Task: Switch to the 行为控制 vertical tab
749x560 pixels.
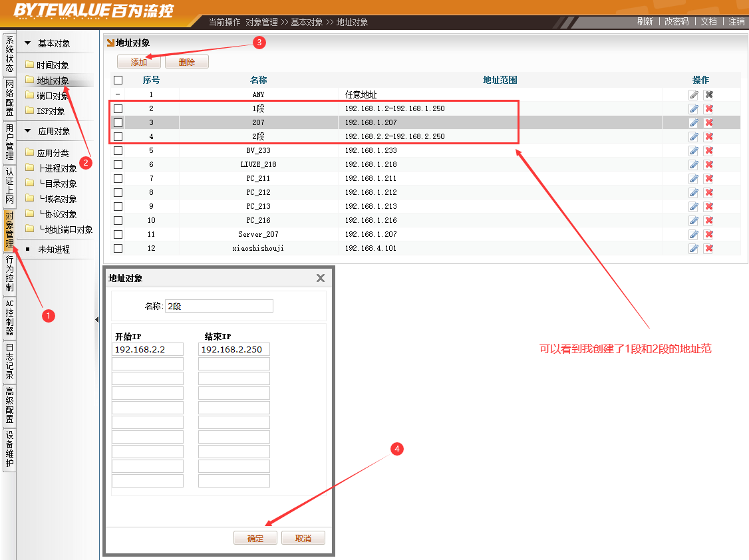Action: click(x=9, y=273)
